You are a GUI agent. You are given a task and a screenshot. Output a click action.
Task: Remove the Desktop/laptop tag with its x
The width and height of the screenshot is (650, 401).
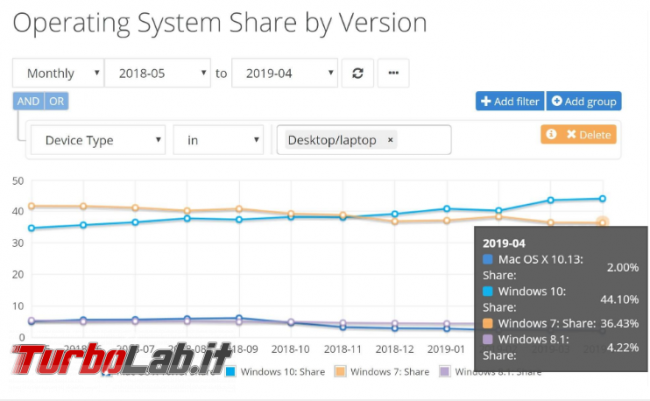390,140
